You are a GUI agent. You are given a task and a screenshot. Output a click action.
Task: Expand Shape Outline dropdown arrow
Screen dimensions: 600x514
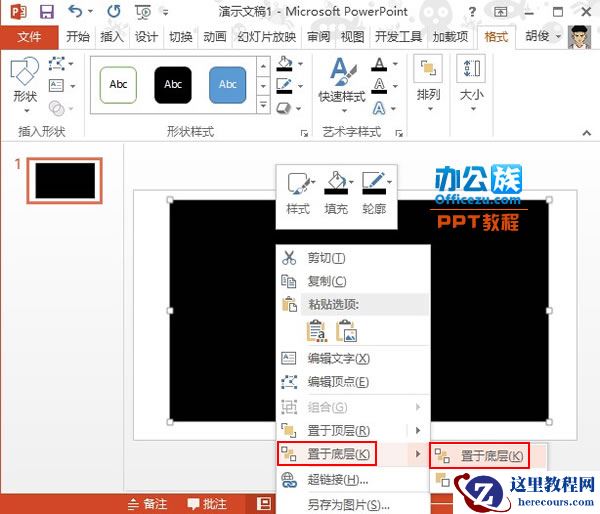click(300, 86)
